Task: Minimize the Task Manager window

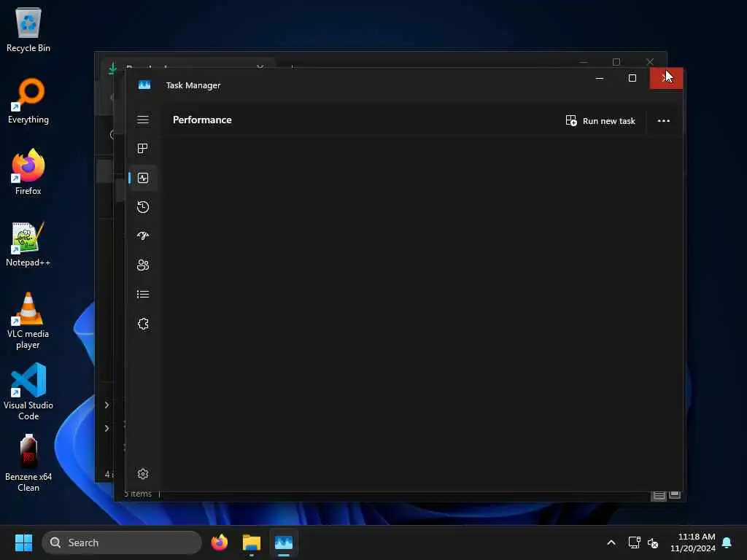Action: point(600,78)
